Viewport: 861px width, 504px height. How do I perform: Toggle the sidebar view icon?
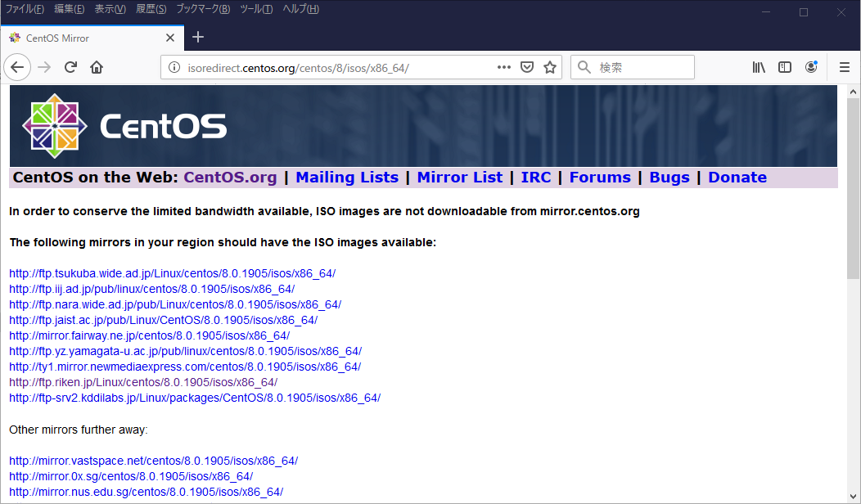click(x=785, y=68)
